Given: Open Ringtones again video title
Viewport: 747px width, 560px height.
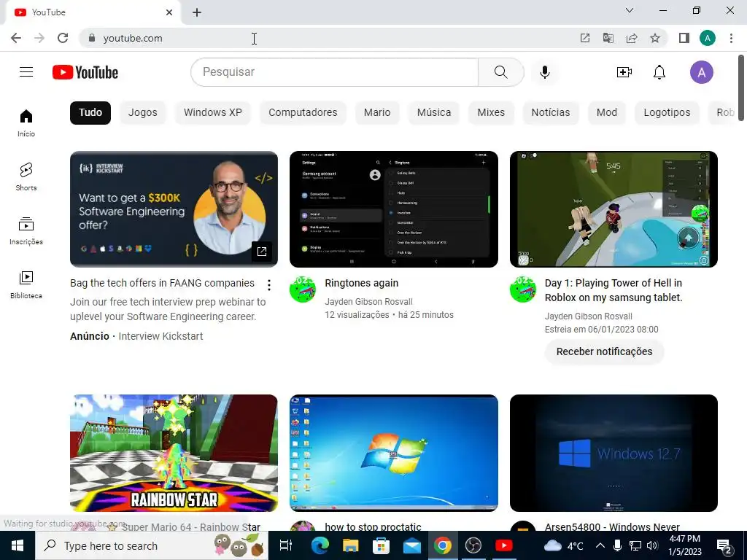Looking at the screenshot, I should 362,283.
